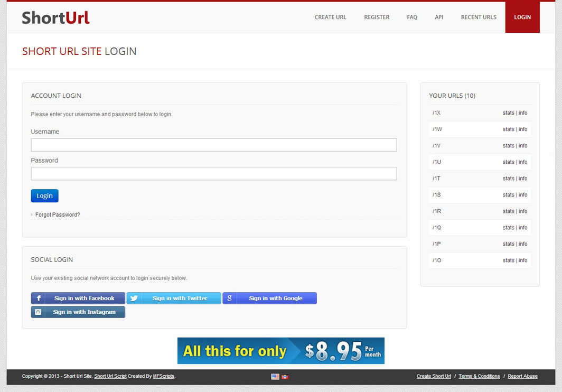Open info for the /1T URL
This screenshot has height=392, width=562.
[523, 179]
